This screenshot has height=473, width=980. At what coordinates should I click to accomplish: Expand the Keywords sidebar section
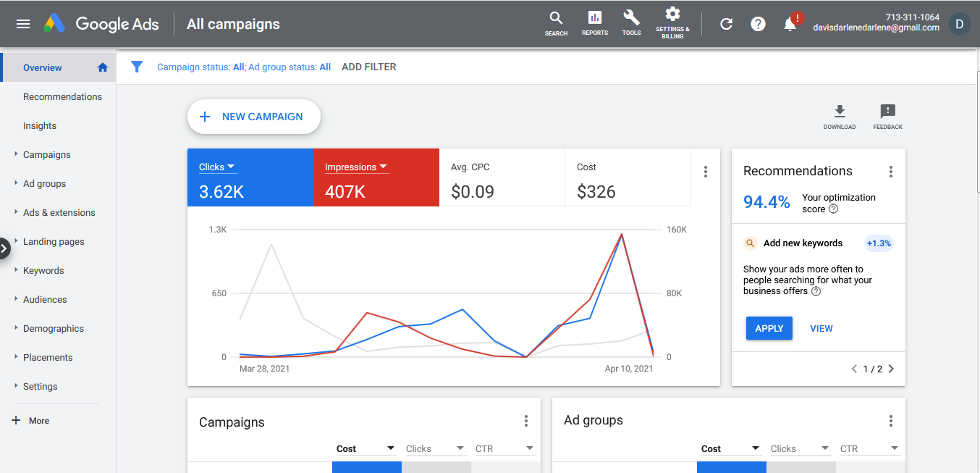(43, 270)
